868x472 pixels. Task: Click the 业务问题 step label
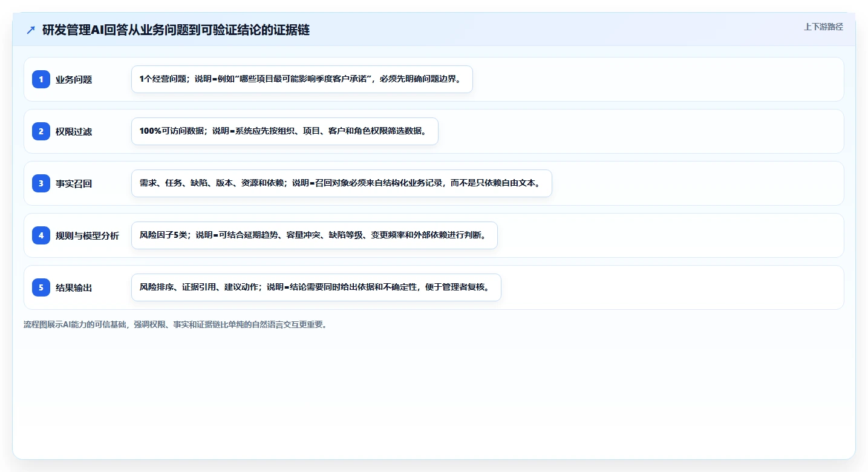(74, 79)
